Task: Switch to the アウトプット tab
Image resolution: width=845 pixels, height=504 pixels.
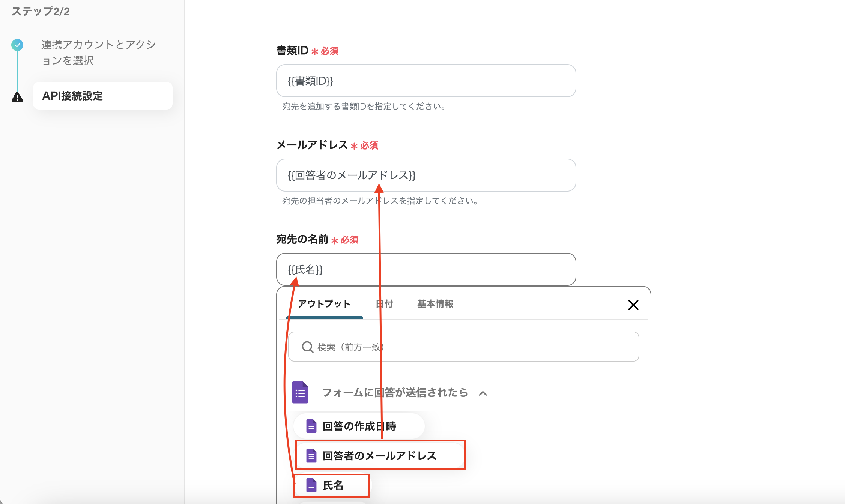Action: click(x=324, y=304)
